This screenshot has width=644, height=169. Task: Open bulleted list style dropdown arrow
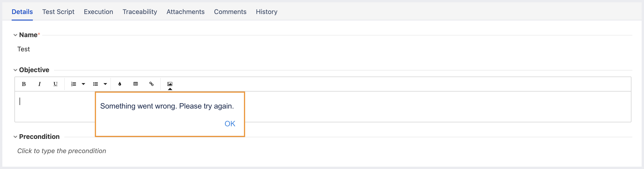coord(105,84)
